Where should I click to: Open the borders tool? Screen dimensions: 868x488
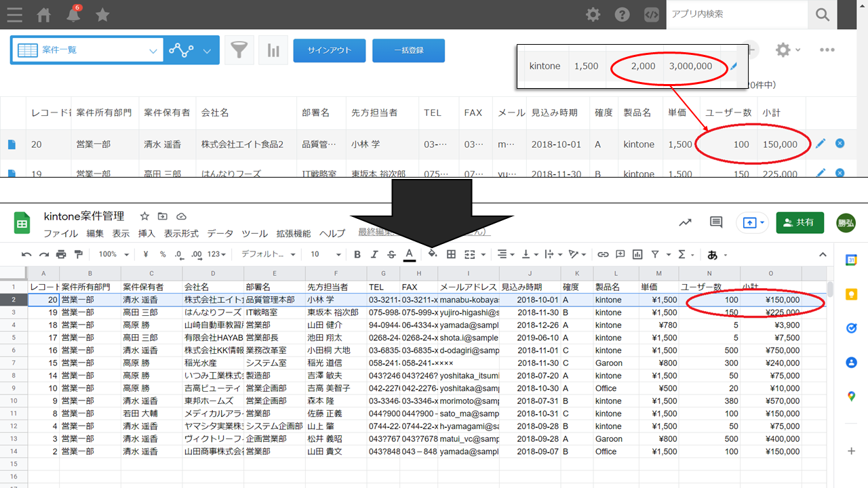451,254
